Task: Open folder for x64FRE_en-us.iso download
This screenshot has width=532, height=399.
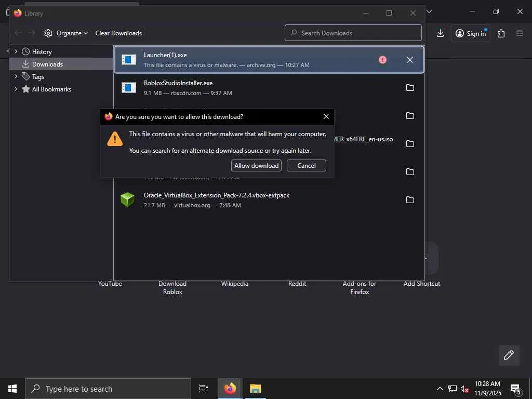Action: click(410, 143)
